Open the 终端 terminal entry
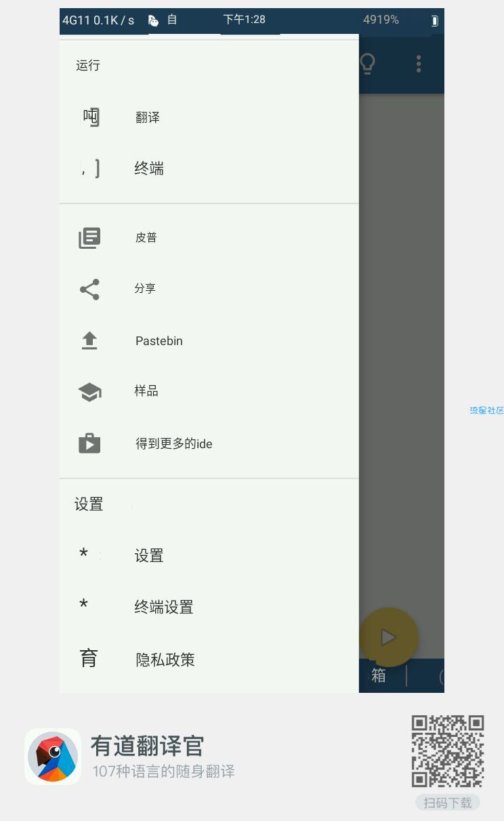The width and height of the screenshot is (504, 821). (x=209, y=169)
